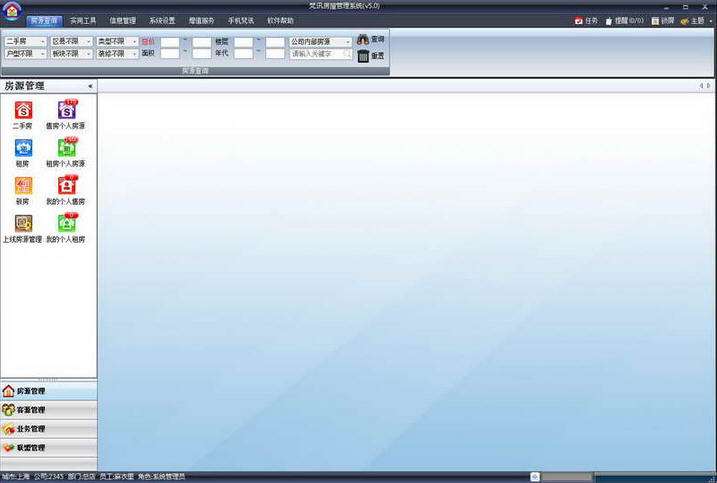Click the 面积 minimum area field
The height and width of the screenshot is (483, 717).
coord(170,54)
